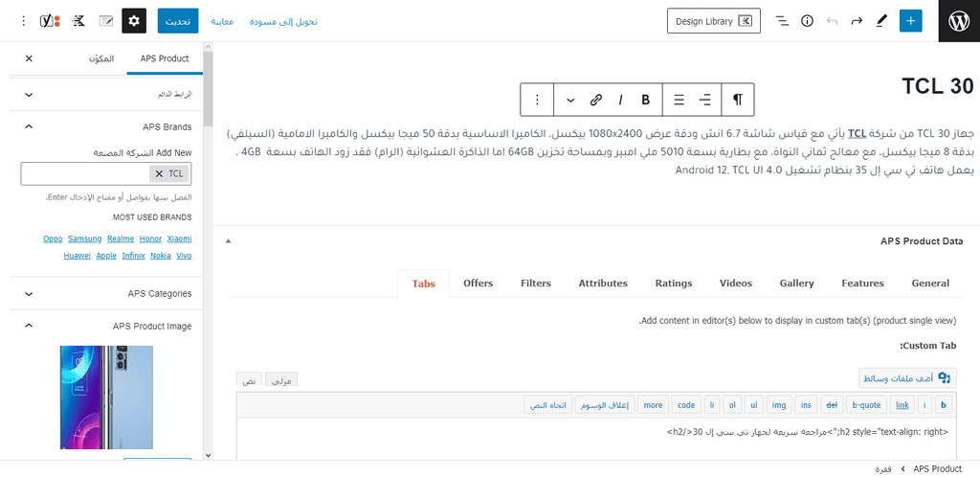This screenshot has width=980, height=477.
Task: Open the Filters product data tab
Action: 536,284
